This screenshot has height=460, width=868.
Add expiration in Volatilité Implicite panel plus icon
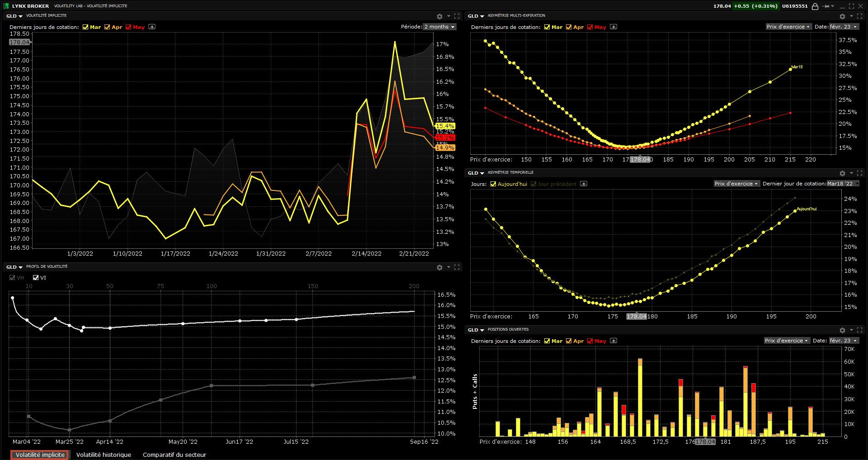click(x=152, y=27)
